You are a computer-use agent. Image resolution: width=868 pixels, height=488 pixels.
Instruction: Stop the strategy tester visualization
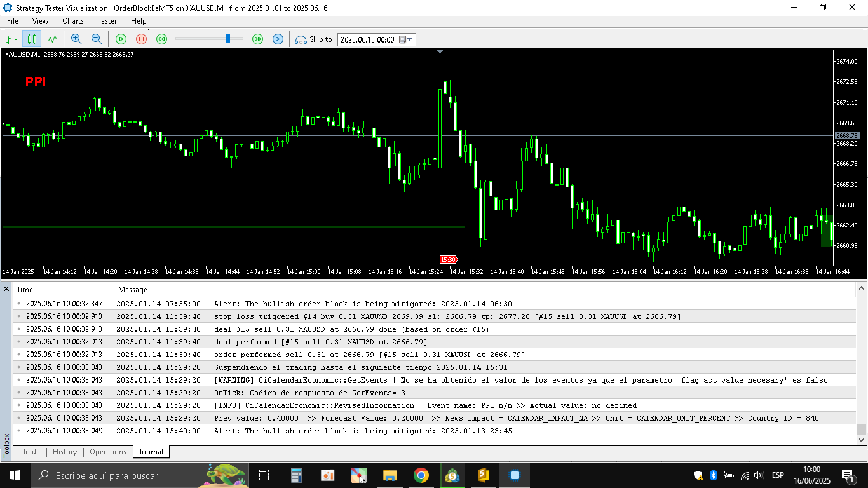point(141,39)
